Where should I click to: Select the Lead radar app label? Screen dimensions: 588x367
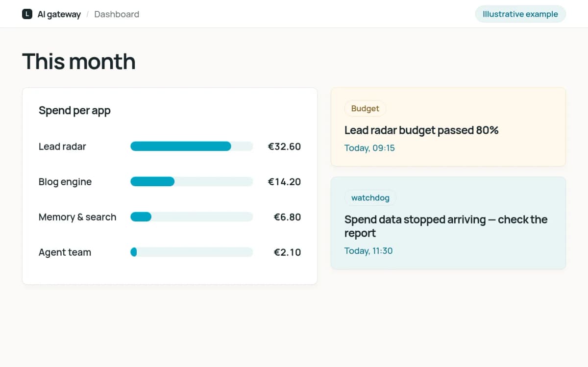[62, 147]
